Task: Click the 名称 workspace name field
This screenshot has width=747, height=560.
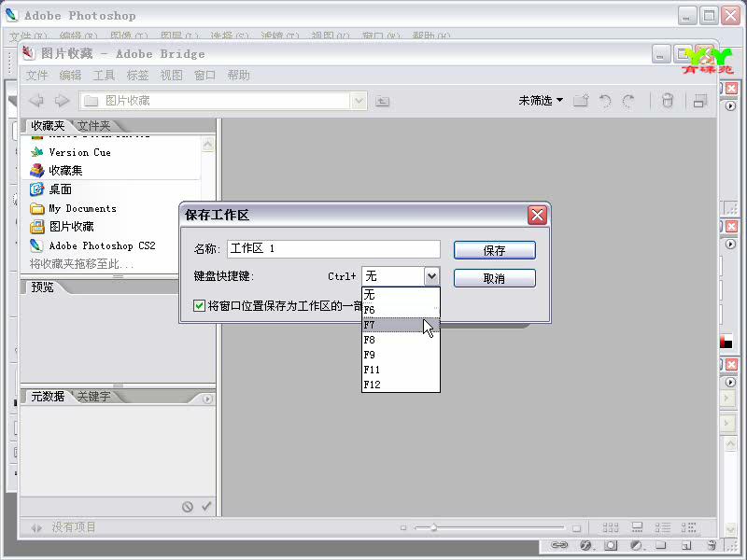Action: coord(333,248)
